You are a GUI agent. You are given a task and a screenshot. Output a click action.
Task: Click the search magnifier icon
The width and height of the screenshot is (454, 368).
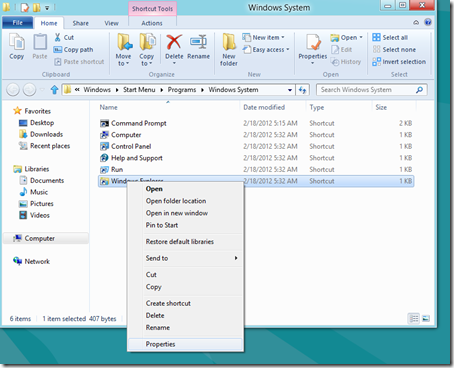coord(419,90)
